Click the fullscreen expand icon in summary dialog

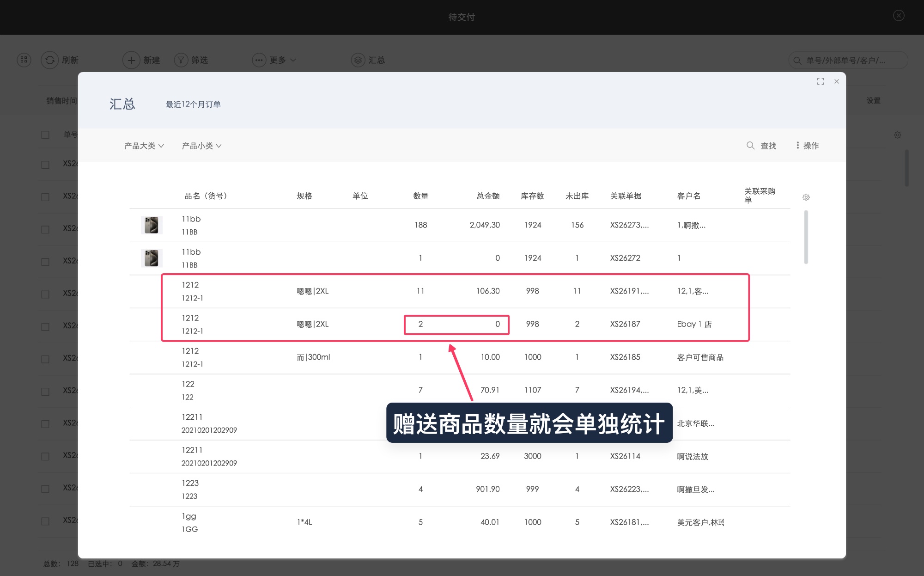click(x=821, y=81)
